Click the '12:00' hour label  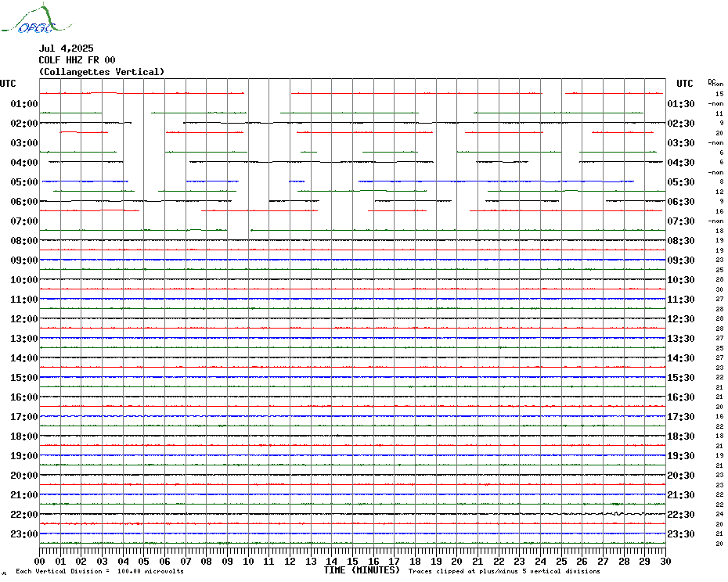pos(24,319)
